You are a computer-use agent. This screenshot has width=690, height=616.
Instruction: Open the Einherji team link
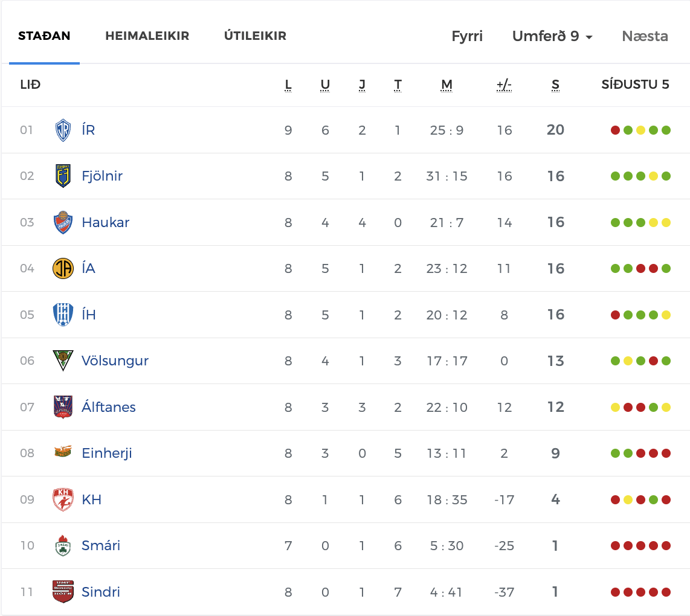click(x=107, y=453)
